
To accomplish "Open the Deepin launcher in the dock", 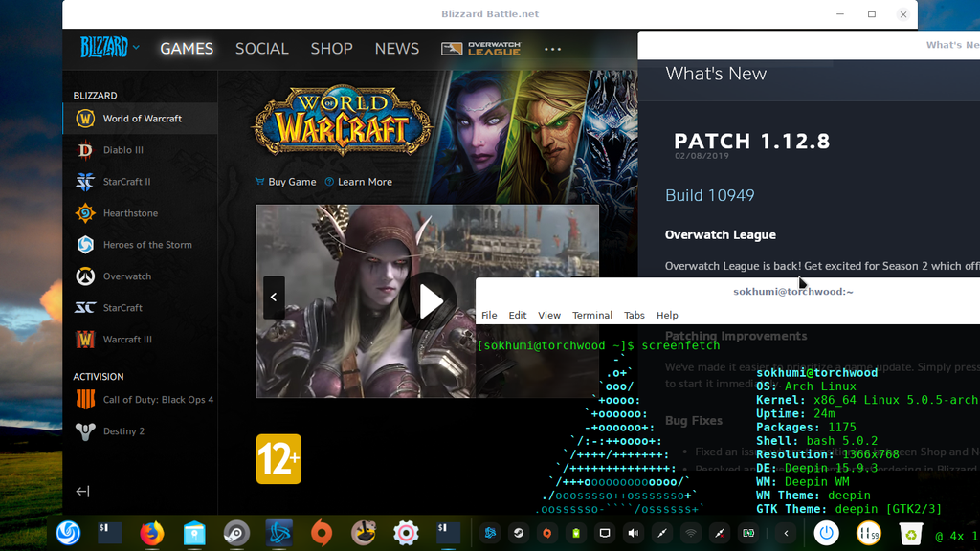I will (x=68, y=533).
